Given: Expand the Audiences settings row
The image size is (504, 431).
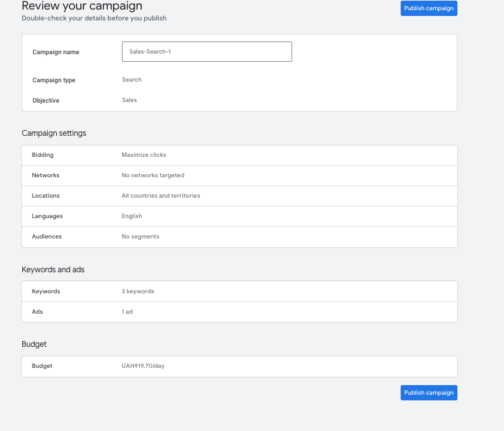Looking at the screenshot, I should [x=239, y=237].
